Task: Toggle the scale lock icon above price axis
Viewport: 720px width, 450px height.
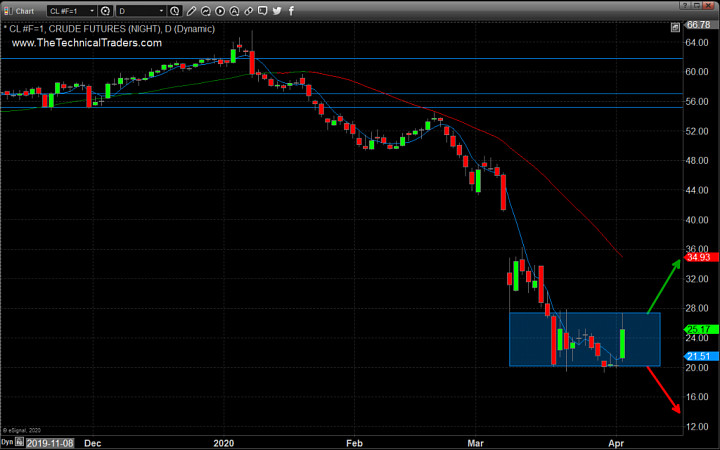Action: 675,28
